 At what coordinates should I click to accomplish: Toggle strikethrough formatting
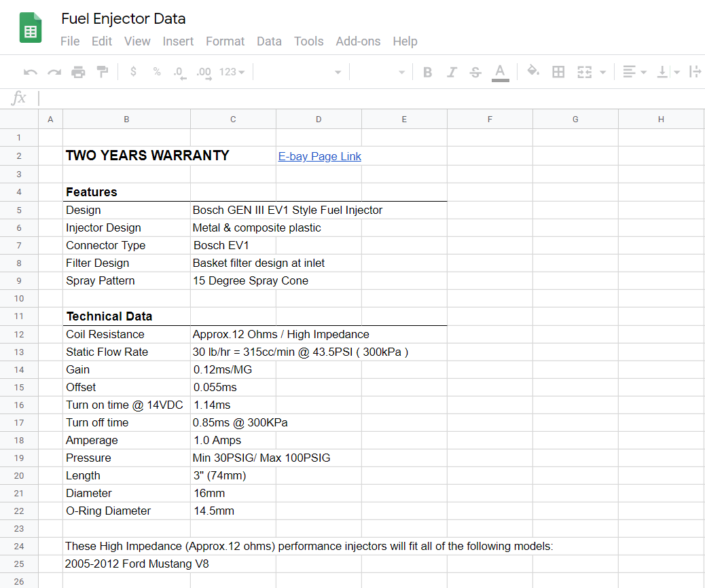pyautogui.click(x=475, y=72)
